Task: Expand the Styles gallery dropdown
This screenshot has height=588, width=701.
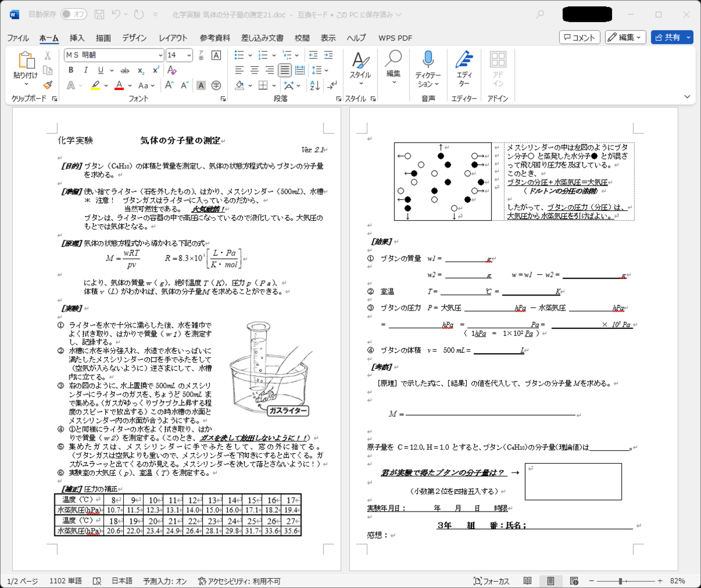Action: pyautogui.click(x=360, y=83)
